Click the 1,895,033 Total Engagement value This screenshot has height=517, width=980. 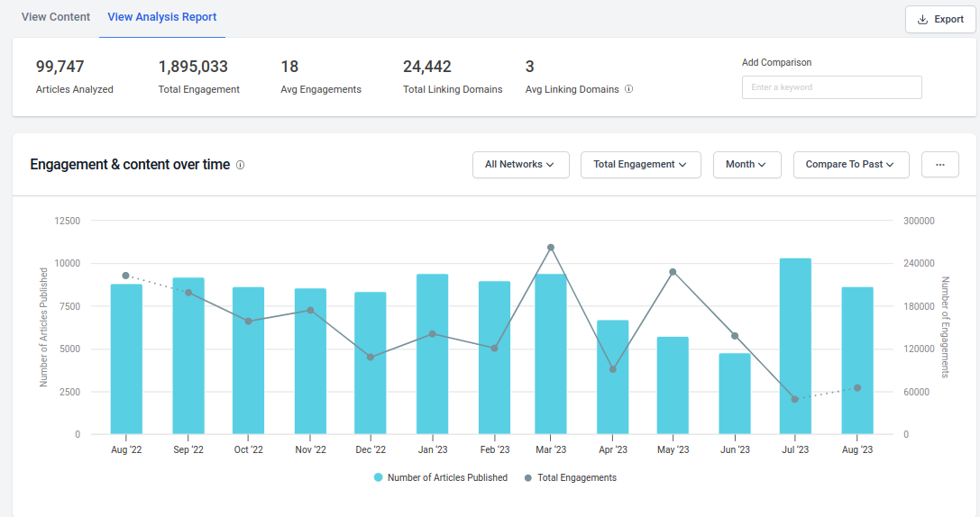click(x=193, y=67)
